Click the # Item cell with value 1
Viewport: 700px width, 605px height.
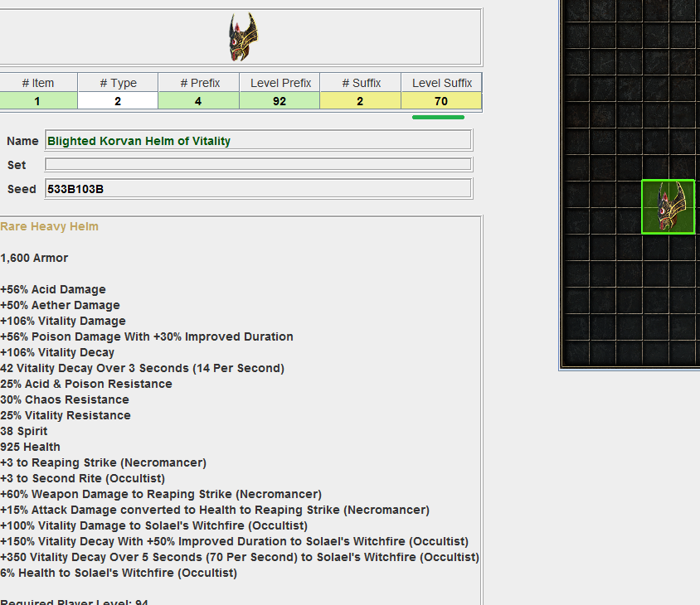pos(38,101)
